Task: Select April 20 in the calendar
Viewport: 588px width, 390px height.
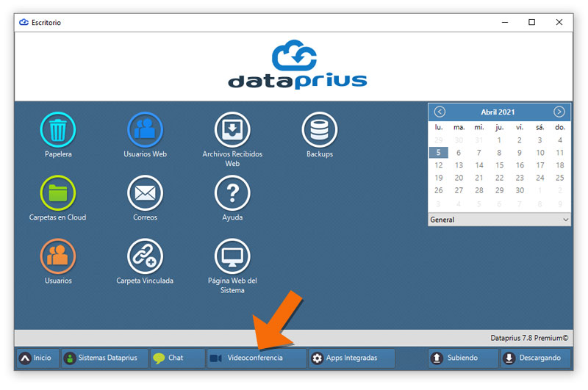Action: [x=459, y=178]
